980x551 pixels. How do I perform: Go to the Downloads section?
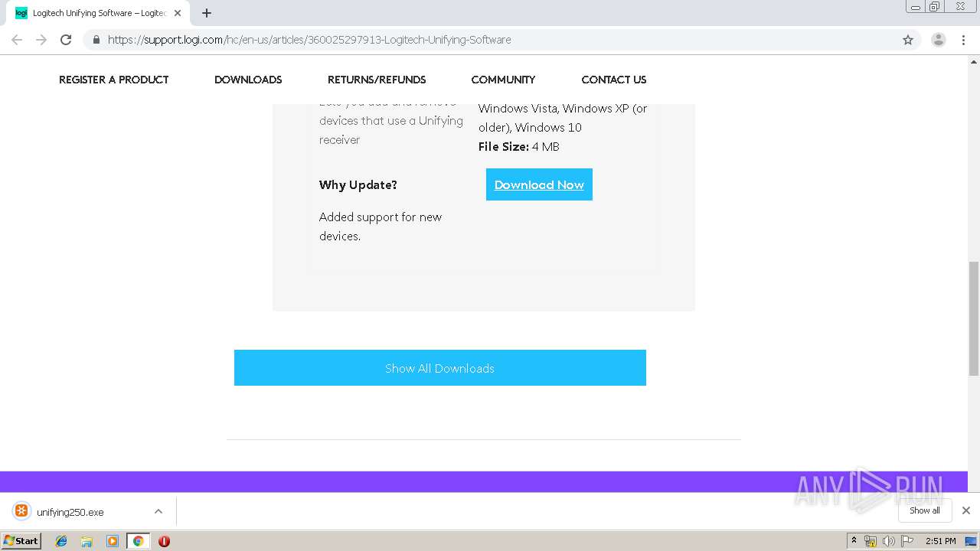[248, 80]
